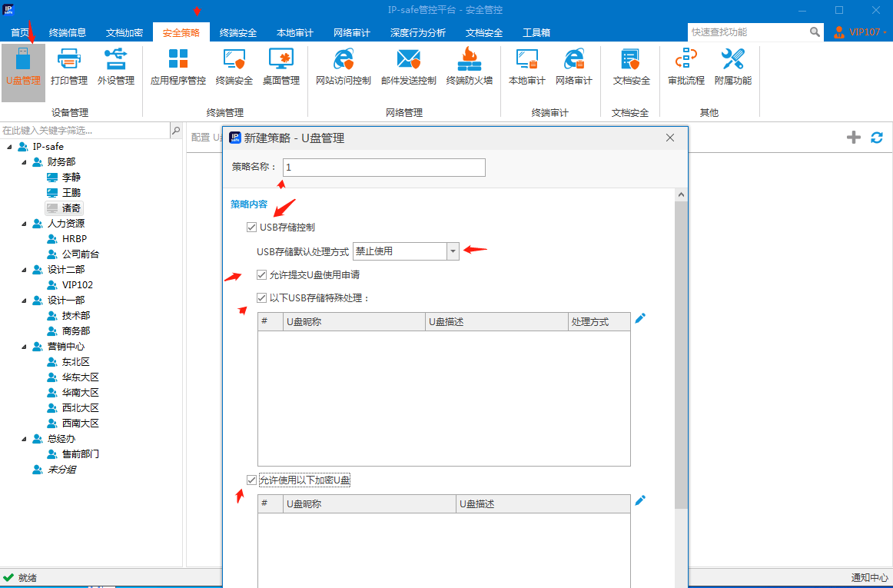Screen dimensions: 893x588
Task: Toggle 允许使用以下加密U盘 checkbox
Action: click(x=251, y=480)
